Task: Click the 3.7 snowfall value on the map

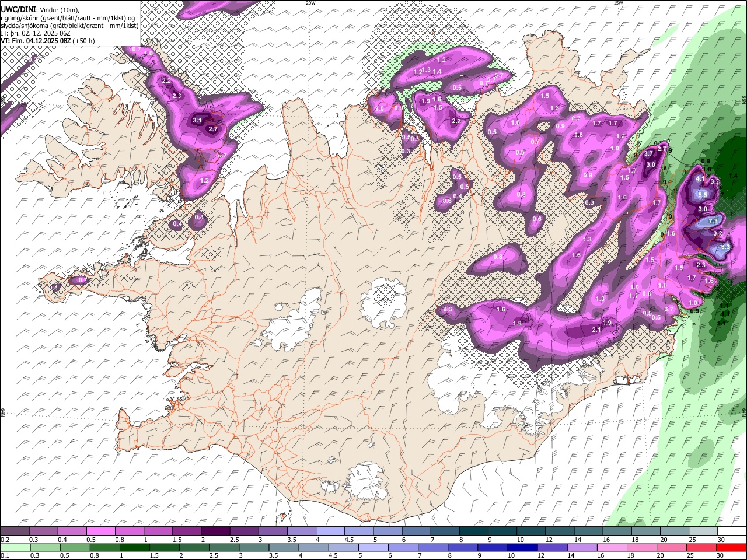Action: (648, 154)
